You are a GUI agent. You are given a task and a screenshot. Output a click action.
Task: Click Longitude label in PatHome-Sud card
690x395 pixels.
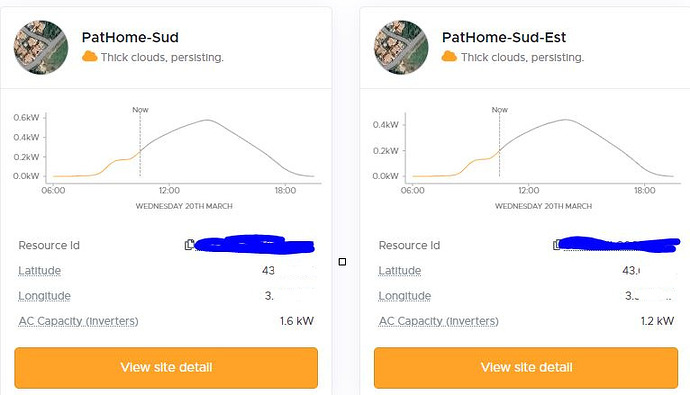[x=44, y=296]
